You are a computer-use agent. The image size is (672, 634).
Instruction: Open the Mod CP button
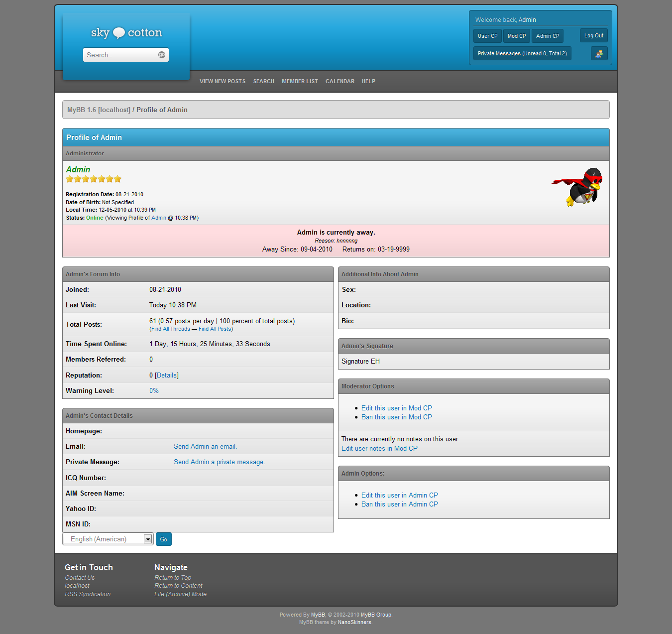(x=517, y=36)
